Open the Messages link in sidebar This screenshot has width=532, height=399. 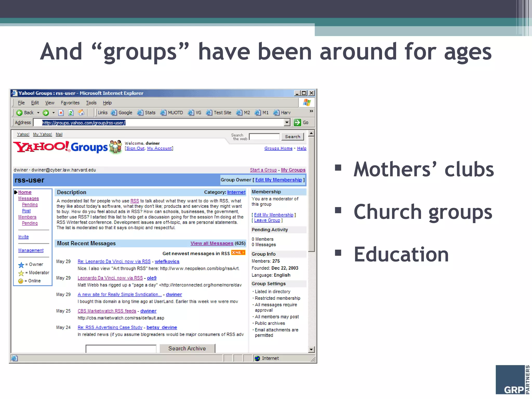[29, 198]
